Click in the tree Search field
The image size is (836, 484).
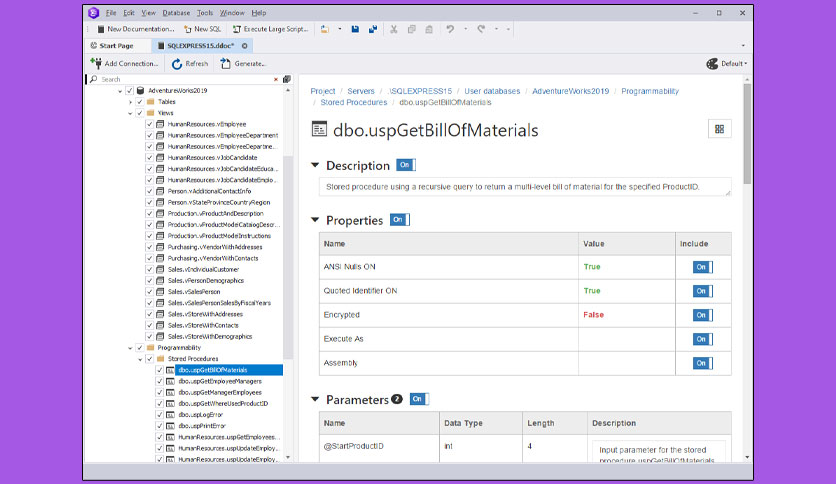point(184,79)
